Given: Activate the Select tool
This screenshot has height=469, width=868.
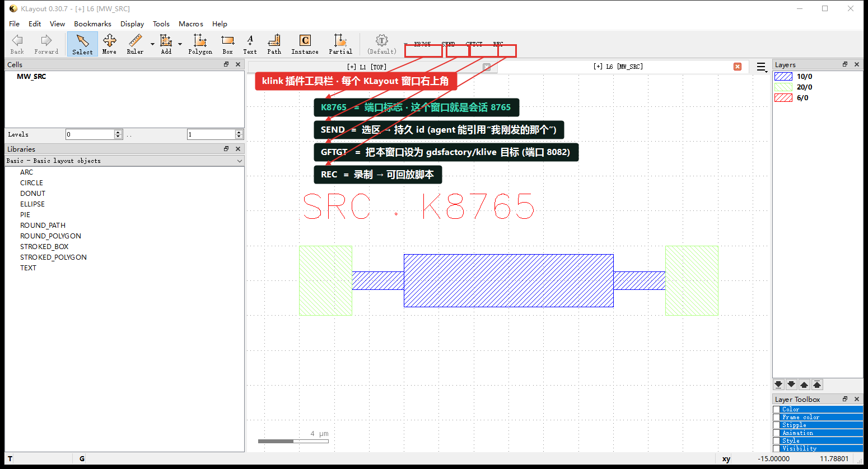Looking at the screenshot, I should click(82, 44).
